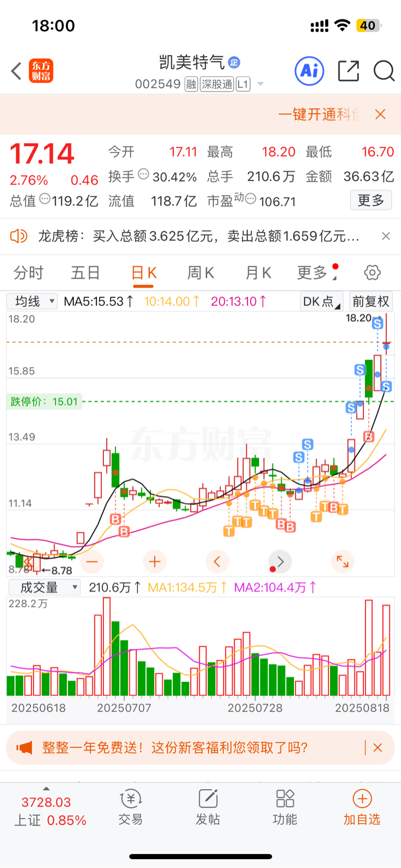The image size is (401, 868).
Task: Tap the 8.78 low price marker
Action: click(57, 571)
